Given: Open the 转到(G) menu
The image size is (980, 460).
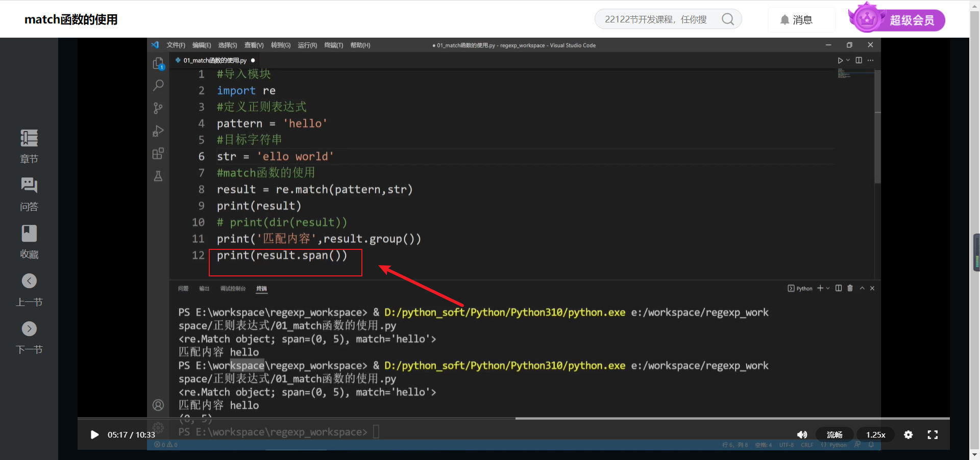Looking at the screenshot, I should pos(281,45).
